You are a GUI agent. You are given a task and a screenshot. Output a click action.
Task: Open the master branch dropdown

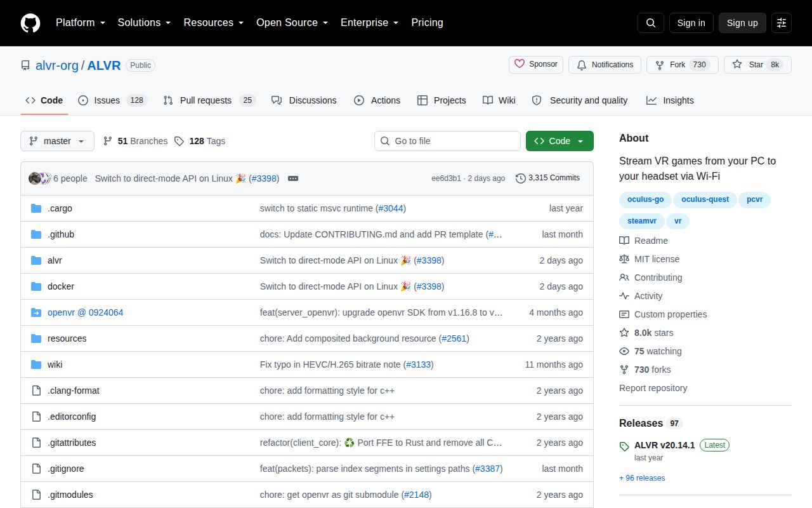tap(57, 141)
